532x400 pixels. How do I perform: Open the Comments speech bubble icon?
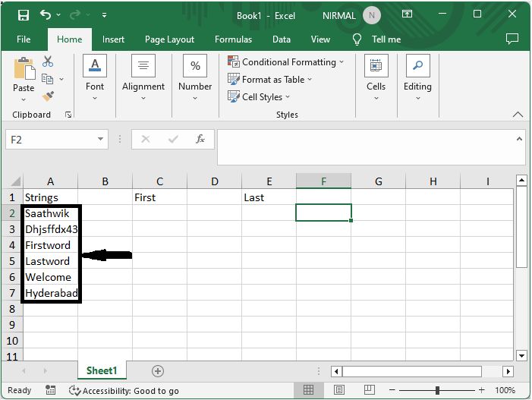click(x=512, y=39)
